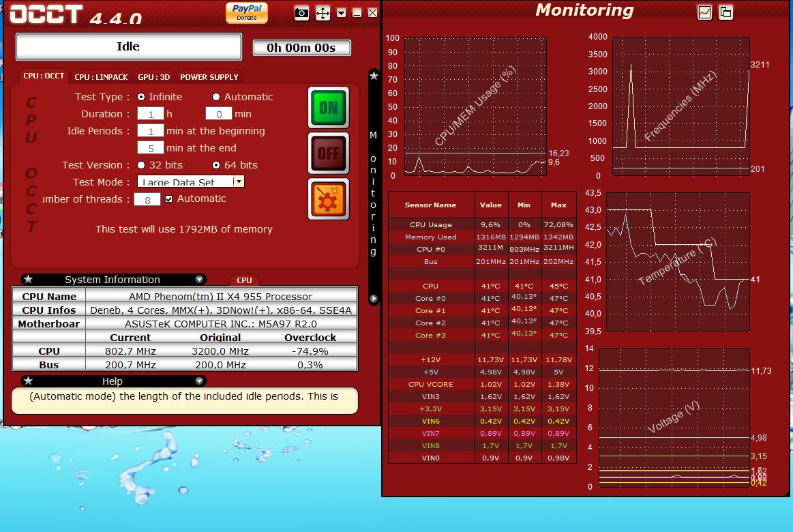Click the 802,7 MHz current CPU cell
Screen dimensions: 793x532
(130, 351)
